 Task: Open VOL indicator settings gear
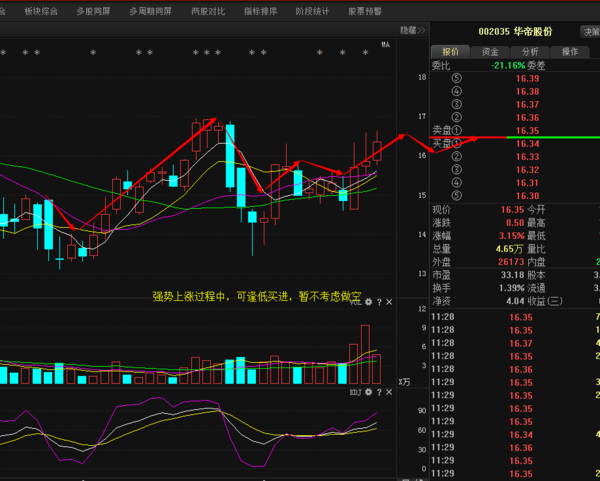[x=368, y=301]
